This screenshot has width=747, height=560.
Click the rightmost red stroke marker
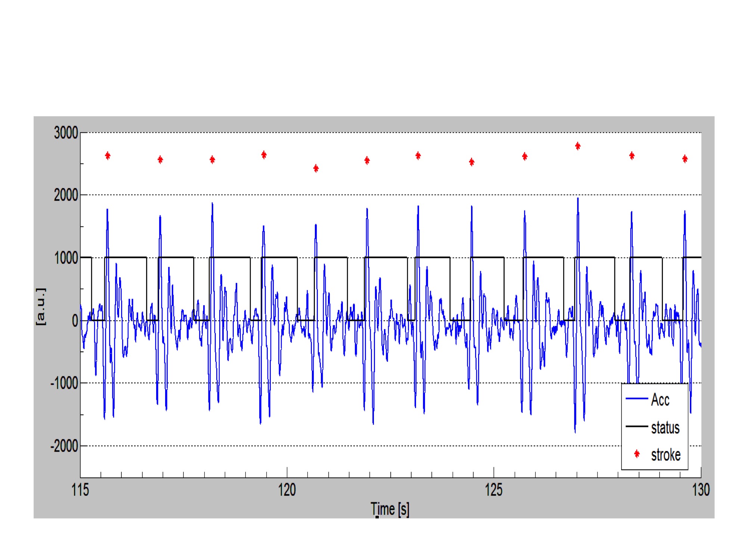[x=685, y=159]
